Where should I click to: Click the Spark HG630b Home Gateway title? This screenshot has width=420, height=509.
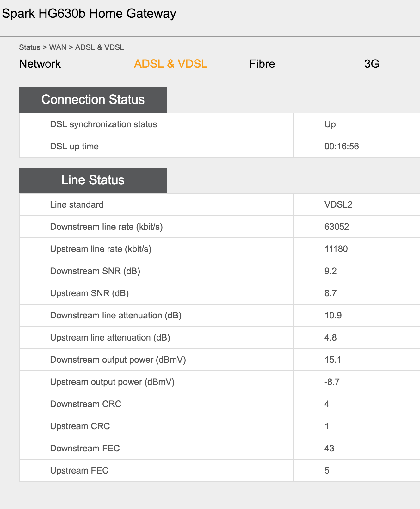pos(89,14)
